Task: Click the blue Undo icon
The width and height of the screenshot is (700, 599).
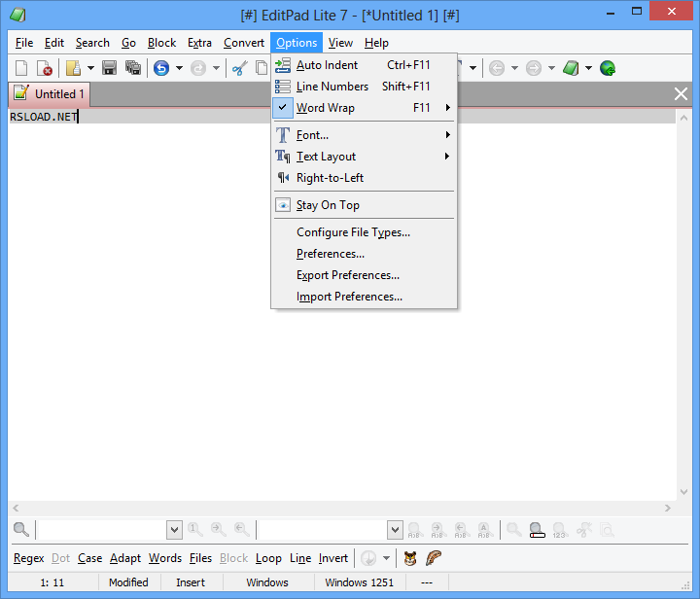Action: 161,68
